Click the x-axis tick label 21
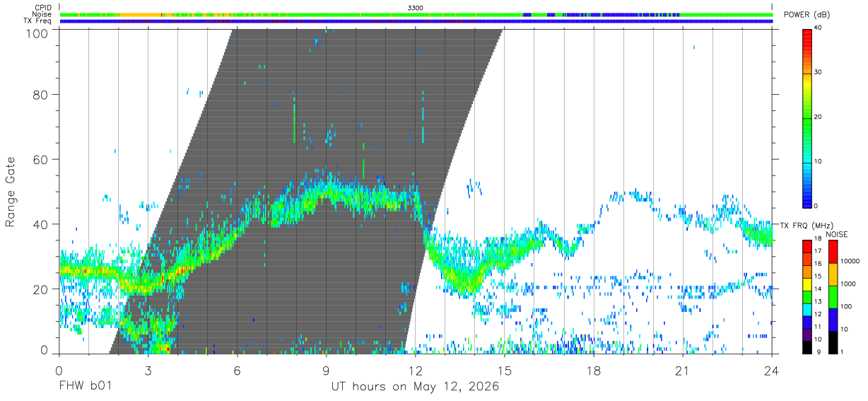 (683, 370)
